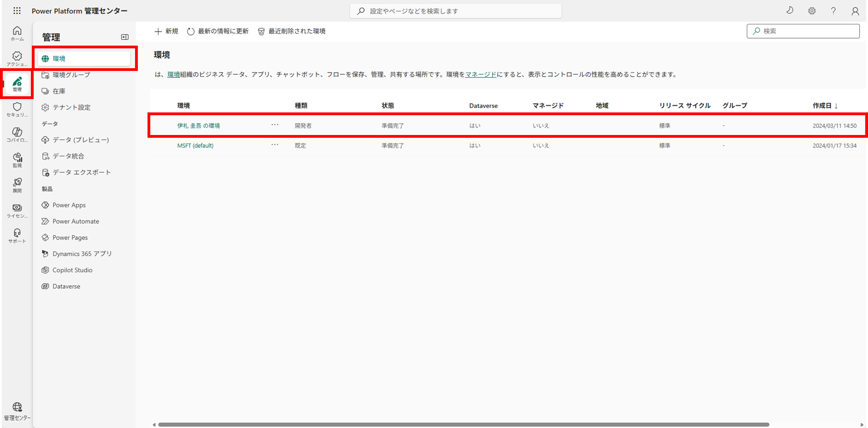
Task: Open the サポート headset icon
Action: click(x=17, y=236)
